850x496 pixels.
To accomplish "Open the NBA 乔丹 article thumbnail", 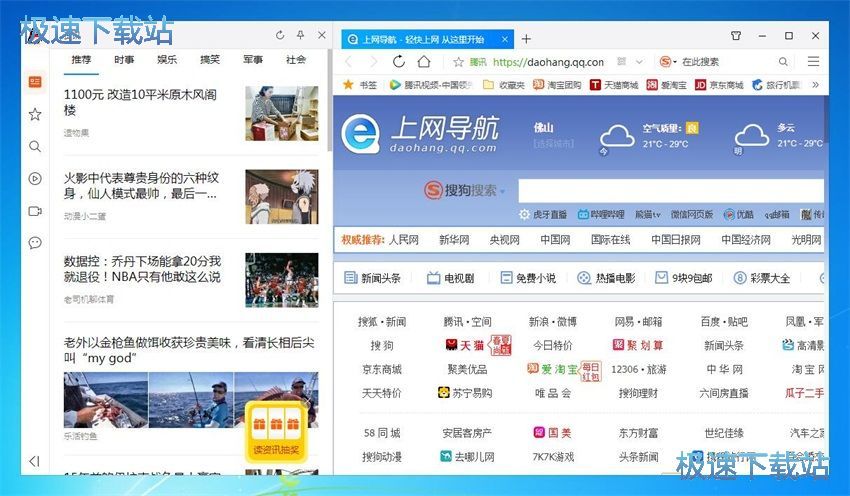I will click(x=282, y=280).
